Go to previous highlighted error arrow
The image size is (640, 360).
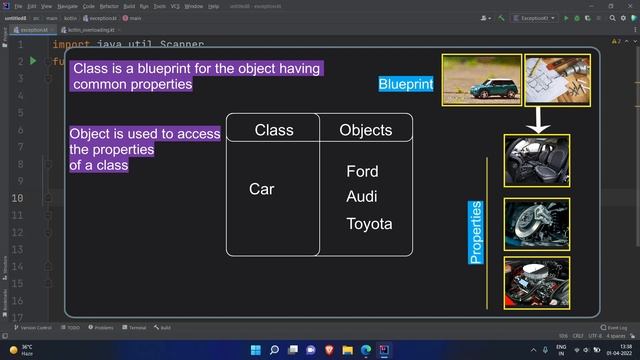(627, 41)
